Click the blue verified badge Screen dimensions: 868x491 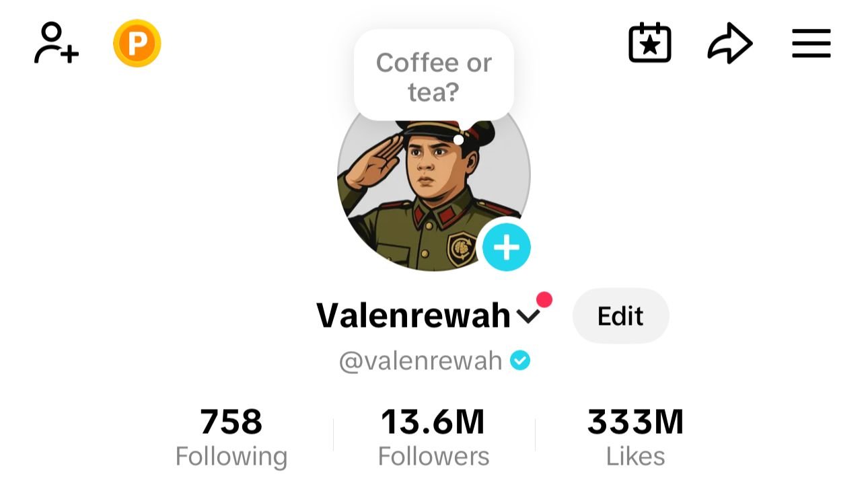click(520, 361)
